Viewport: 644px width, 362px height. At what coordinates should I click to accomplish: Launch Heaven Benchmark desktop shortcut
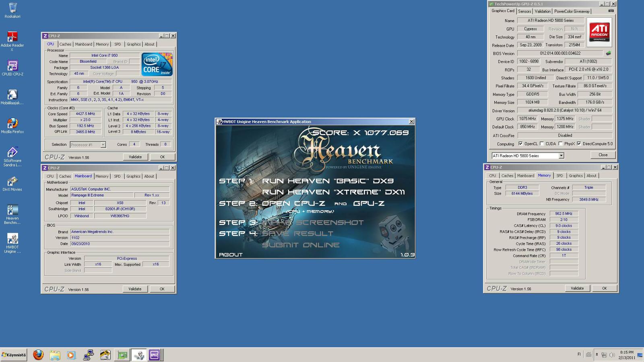[x=12, y=214]
